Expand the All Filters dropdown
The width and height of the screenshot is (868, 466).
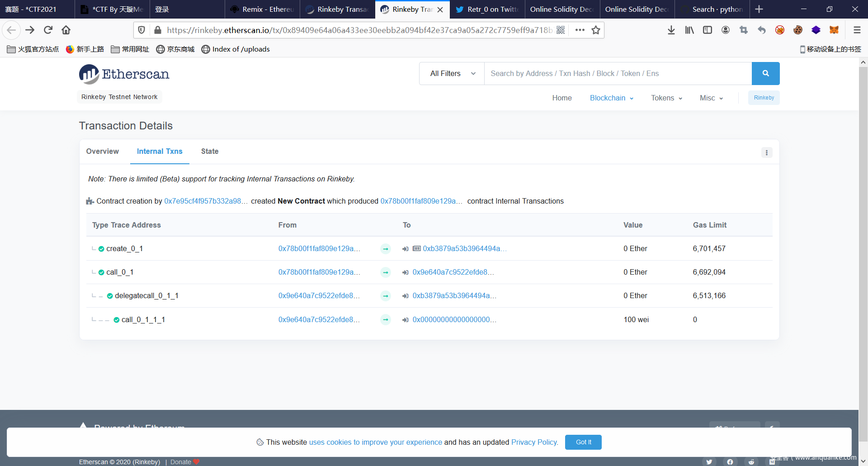click(452, 73)
